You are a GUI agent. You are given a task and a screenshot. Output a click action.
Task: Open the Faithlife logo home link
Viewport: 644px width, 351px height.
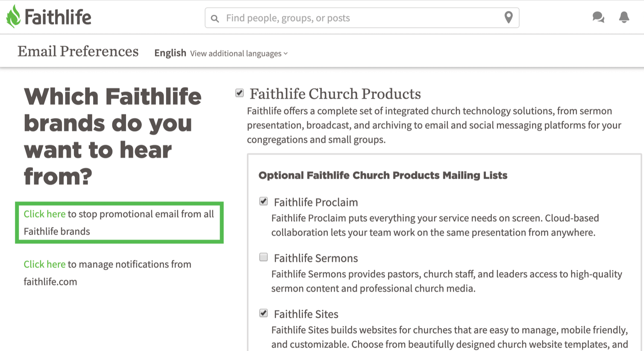tap(49, 17)
